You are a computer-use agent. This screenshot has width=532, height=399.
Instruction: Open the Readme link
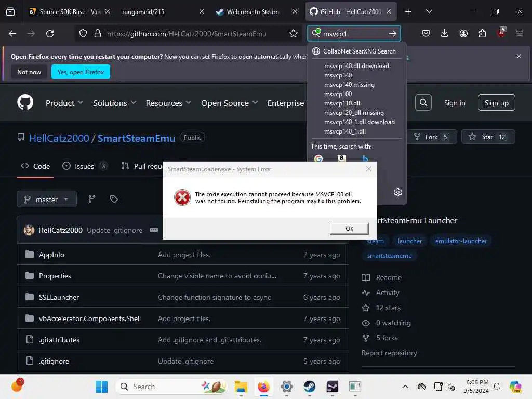pos(389,277)
